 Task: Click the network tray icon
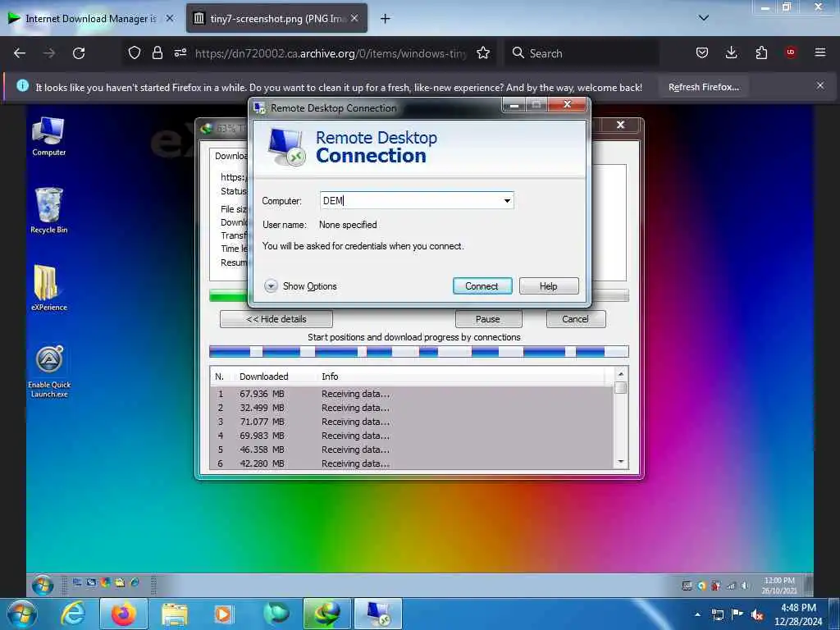(x=717, y=614)
